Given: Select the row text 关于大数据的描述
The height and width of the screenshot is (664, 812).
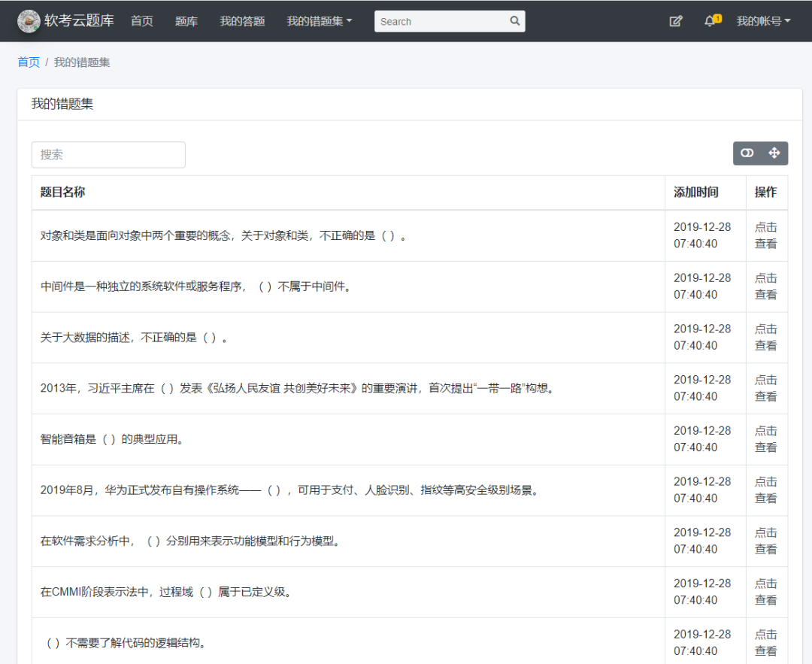Looking at the screenshot, I should point(134,337).
